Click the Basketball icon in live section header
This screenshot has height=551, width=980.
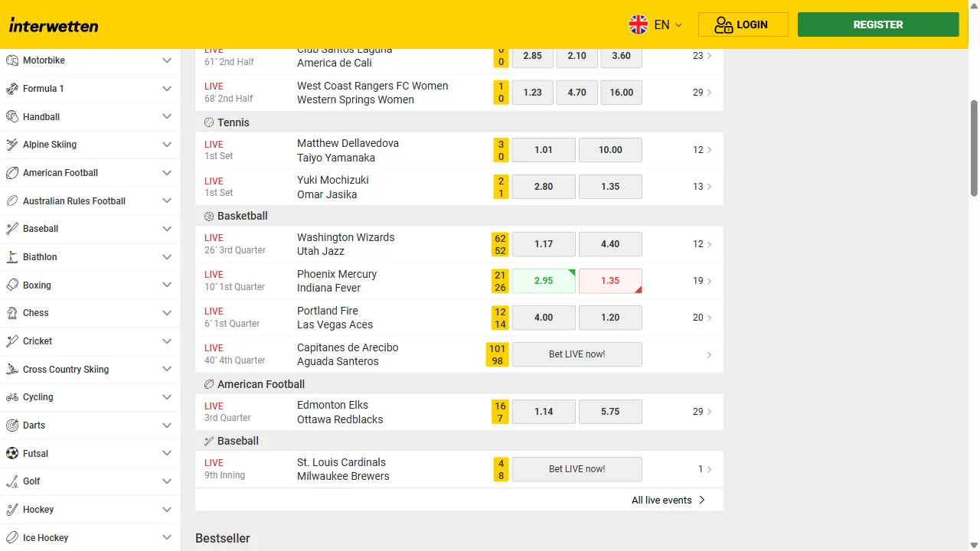point(209,217)
